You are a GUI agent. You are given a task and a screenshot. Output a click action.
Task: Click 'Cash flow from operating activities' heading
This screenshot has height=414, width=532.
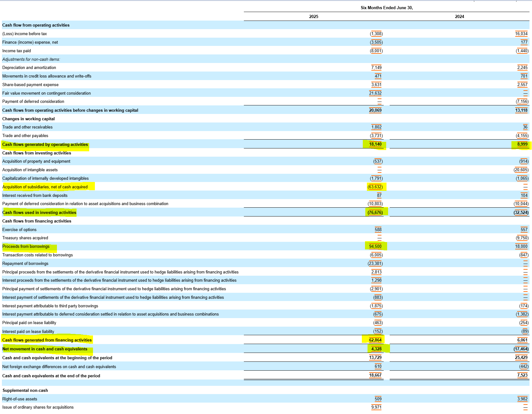click(x=36, y=25)
